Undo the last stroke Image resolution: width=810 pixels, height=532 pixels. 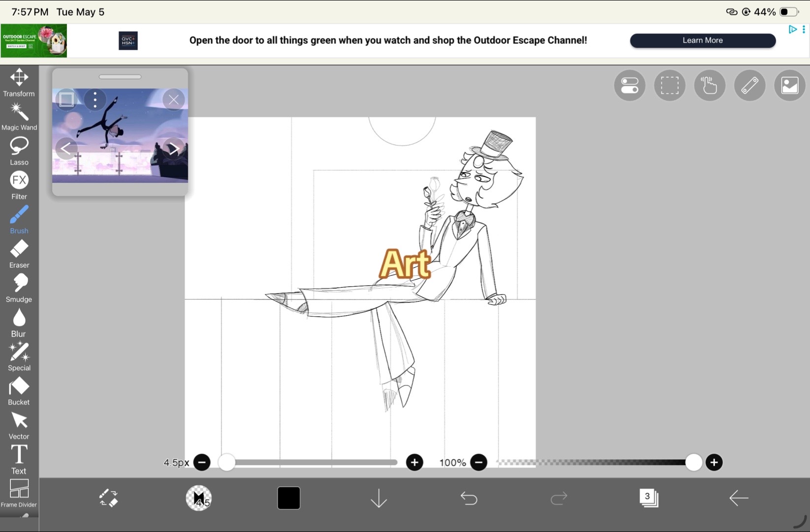(469, 499)
